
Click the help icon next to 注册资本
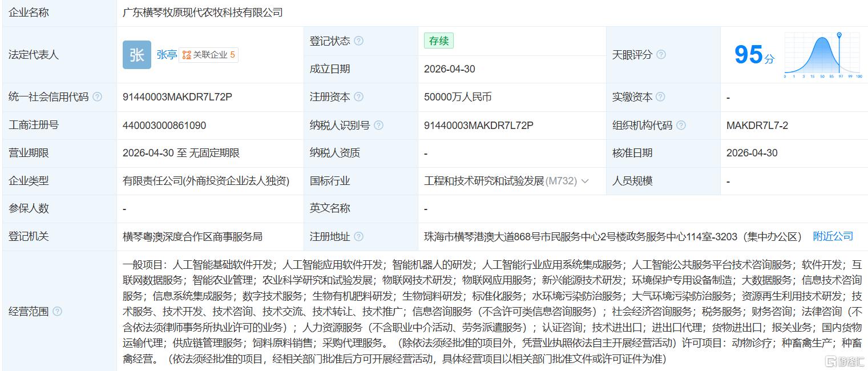[x=358, y=97]
